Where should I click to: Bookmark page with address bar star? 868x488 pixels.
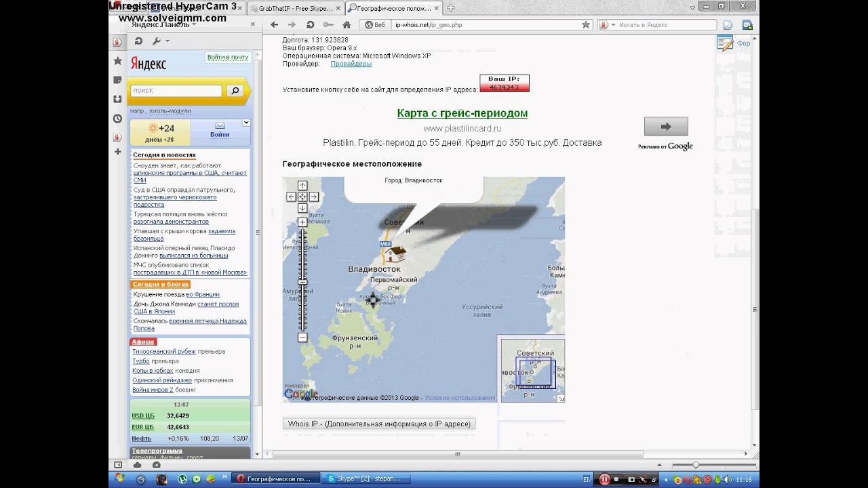click(x=586, y=24)
